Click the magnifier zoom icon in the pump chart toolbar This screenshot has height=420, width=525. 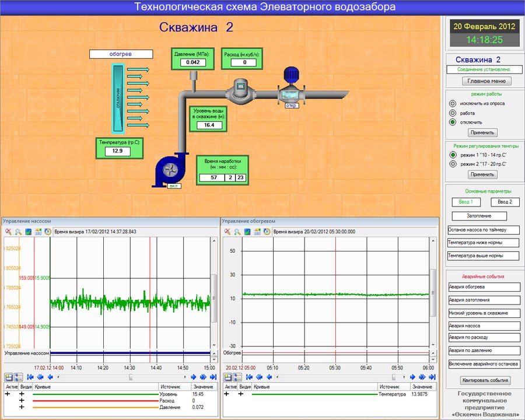click(18, 232)
